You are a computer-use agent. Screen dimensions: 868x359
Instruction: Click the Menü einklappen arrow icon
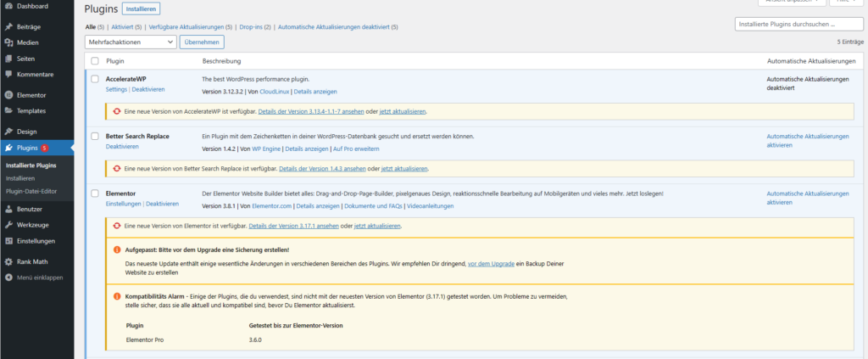pyautogui.click(x=8, y=278)
